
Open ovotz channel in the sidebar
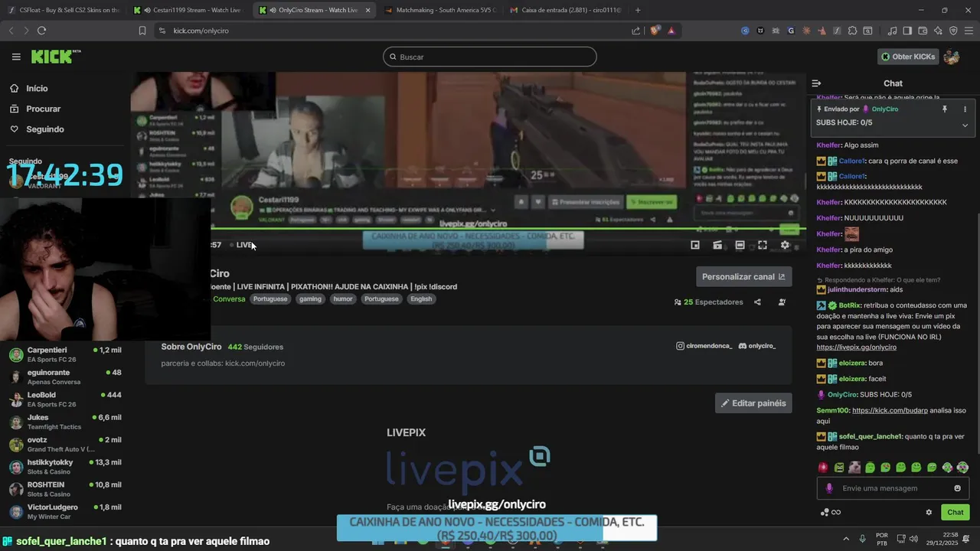(x=65, y=444)
